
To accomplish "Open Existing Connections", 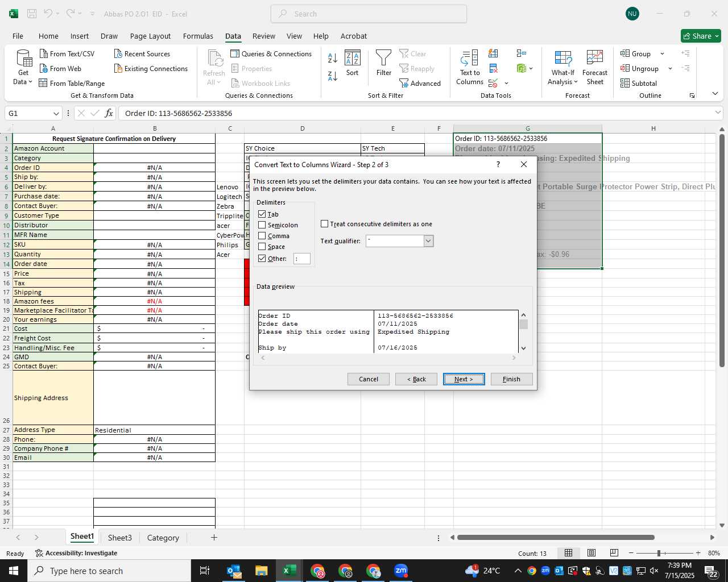I will (x=151, y=68).
